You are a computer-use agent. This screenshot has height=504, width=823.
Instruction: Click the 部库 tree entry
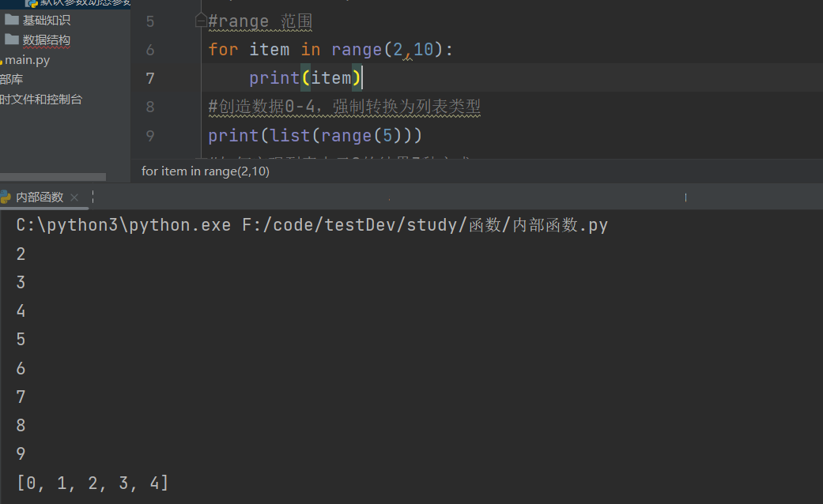[x=12, y=80]
